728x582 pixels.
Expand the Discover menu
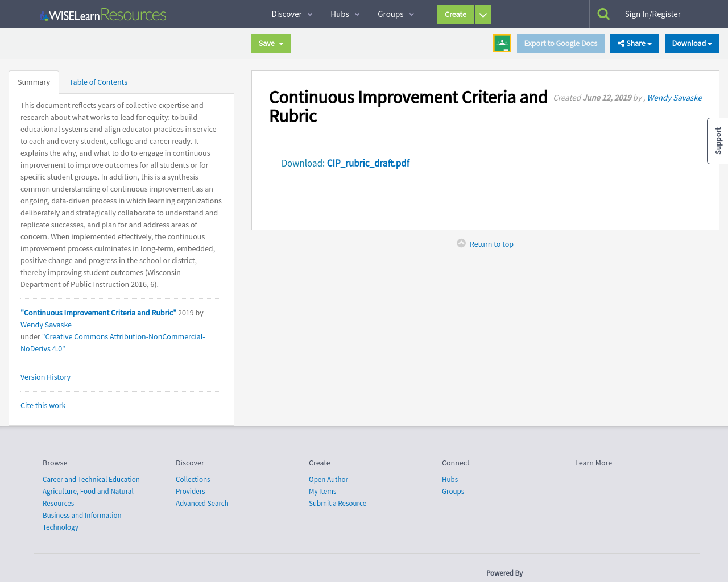(x=292, y=14)
